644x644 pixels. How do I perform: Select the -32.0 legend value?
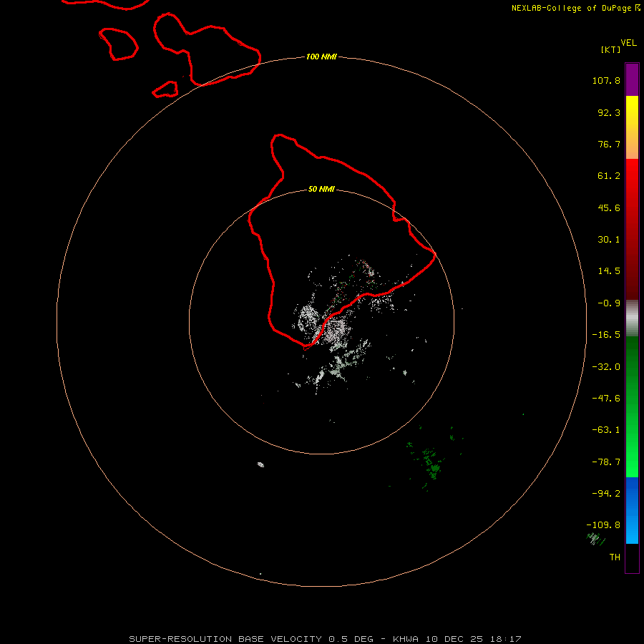[x=606, y=367]
